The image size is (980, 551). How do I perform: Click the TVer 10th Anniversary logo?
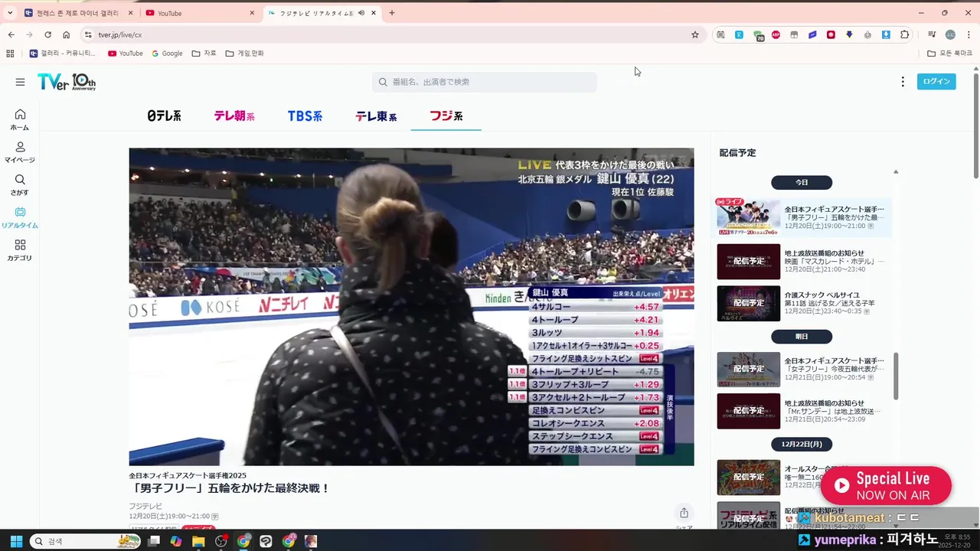[67, 82]
